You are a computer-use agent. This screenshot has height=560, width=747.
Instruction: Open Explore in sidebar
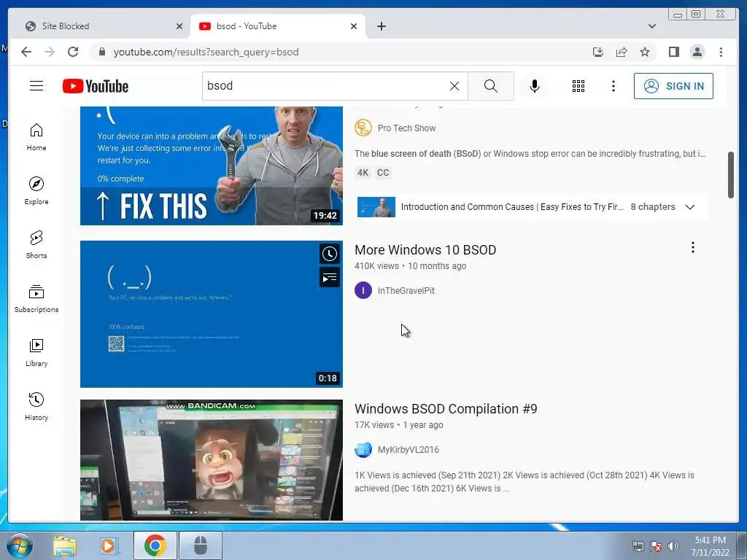click(x=36, y=191)
